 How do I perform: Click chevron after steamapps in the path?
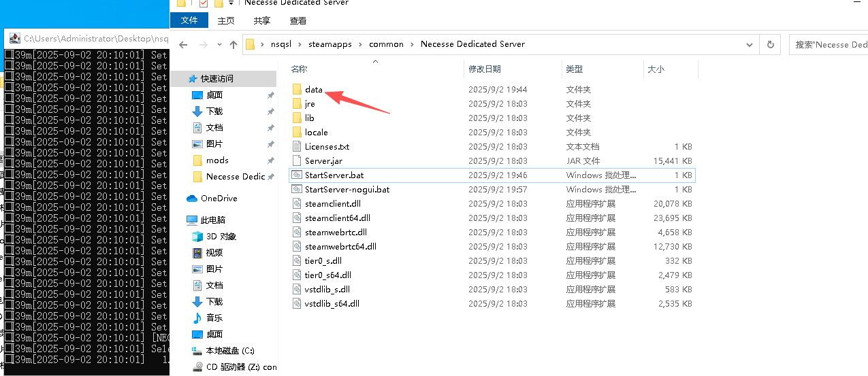pos(360,44)
